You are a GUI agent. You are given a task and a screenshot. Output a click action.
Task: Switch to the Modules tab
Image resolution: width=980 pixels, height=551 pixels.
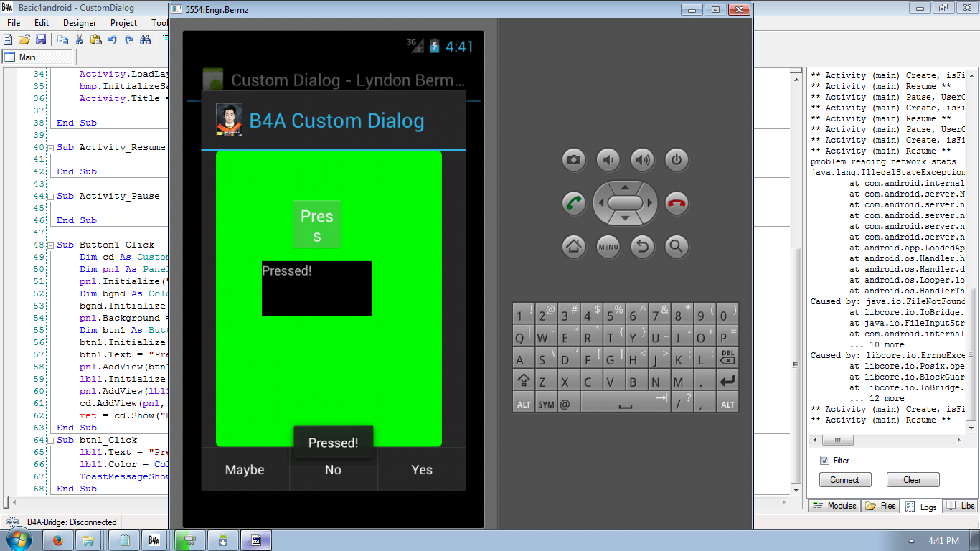point(834,506)
